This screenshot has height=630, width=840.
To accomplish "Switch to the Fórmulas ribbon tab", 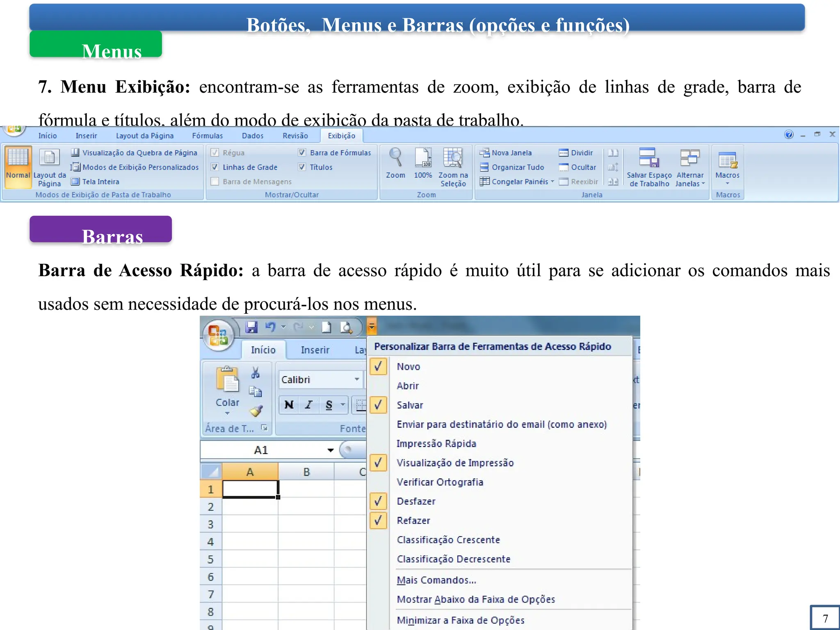I will [x=208, y=136].
